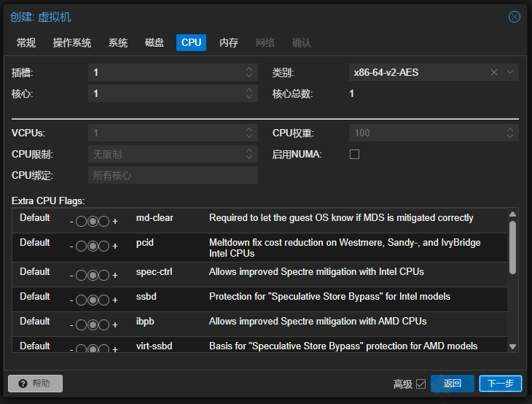Click the minus icon beside ssbd flag
The width and height of the screenshot is (532, 404).
(x=71, y=300)
